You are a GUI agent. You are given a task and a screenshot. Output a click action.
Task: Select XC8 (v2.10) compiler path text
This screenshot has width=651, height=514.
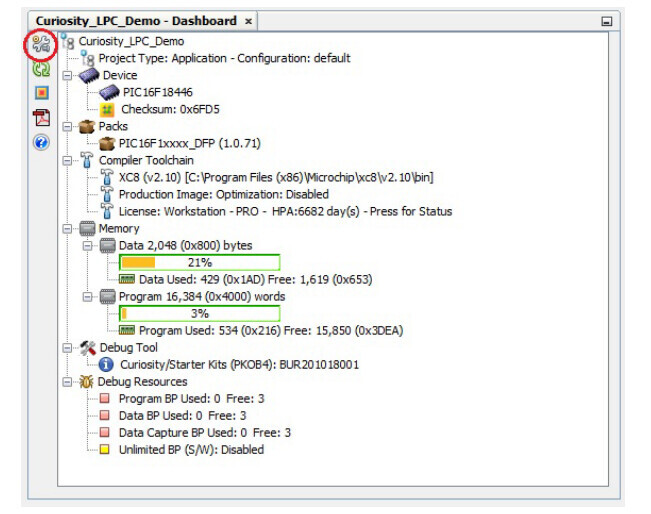(x=276, y=178)
